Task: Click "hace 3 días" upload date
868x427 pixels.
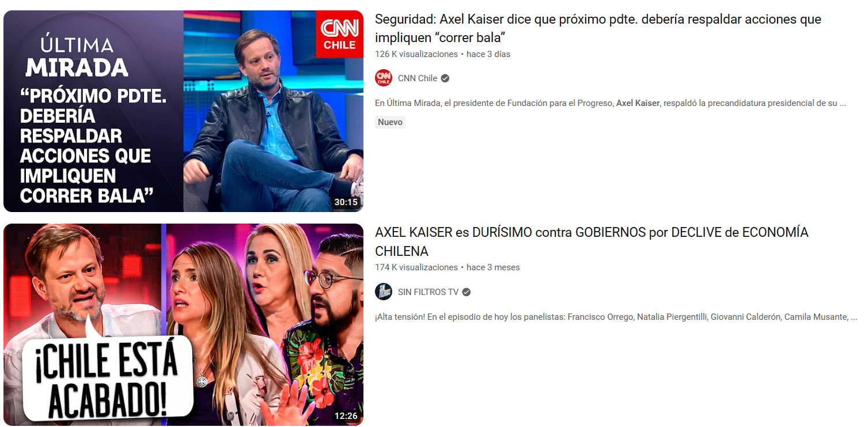Action: click(x=488, y=54)
